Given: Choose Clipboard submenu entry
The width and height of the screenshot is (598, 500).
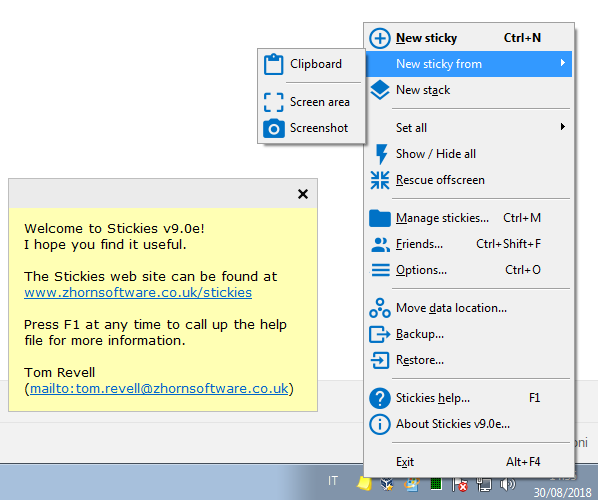Looking at the screenshot, I should tap(311, 64).
